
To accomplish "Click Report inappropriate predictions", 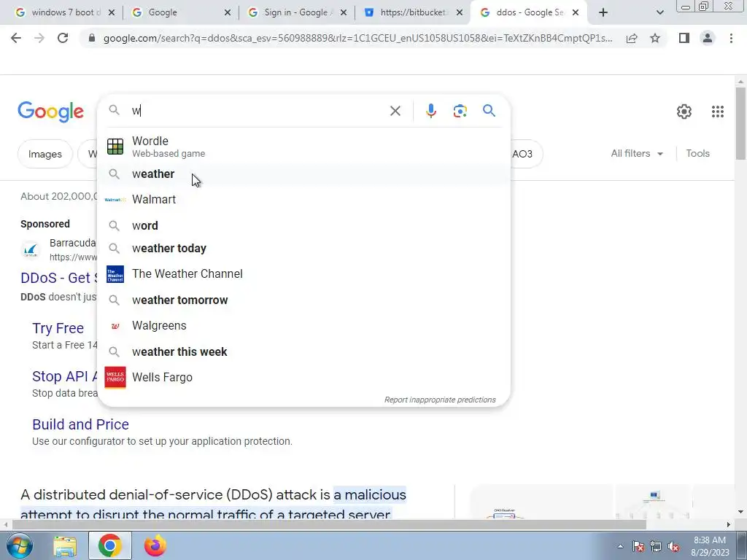I will pyautogui.click(x=440, y=400).
